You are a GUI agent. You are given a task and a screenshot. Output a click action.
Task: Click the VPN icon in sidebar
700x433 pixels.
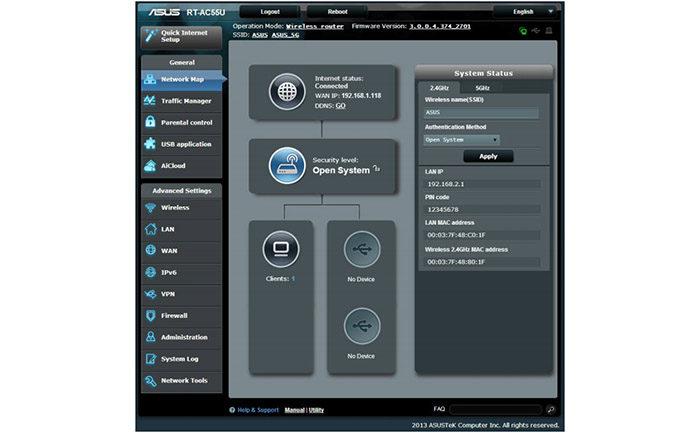tap(150, 294)
